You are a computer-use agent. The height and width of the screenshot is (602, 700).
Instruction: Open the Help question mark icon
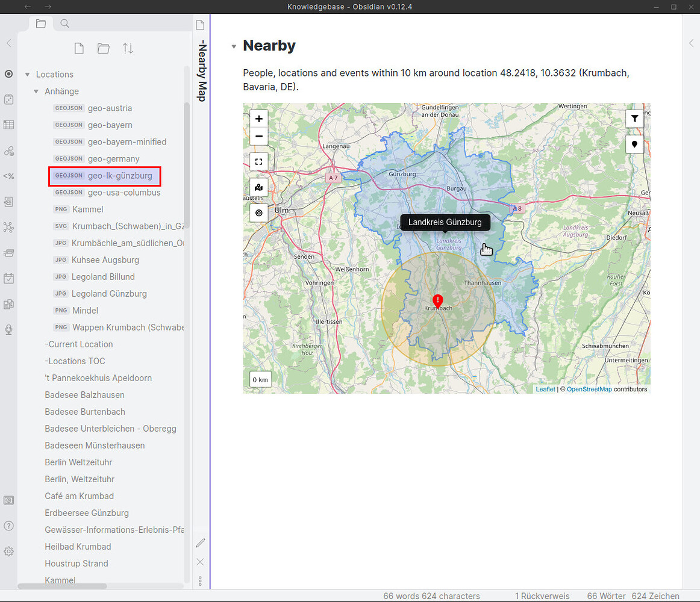click(x=8, y=526)
